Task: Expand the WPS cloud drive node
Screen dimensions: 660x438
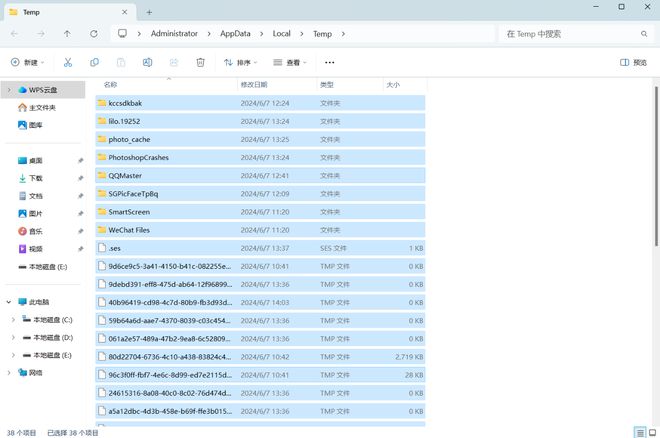Action: click(x=9, y=90)
